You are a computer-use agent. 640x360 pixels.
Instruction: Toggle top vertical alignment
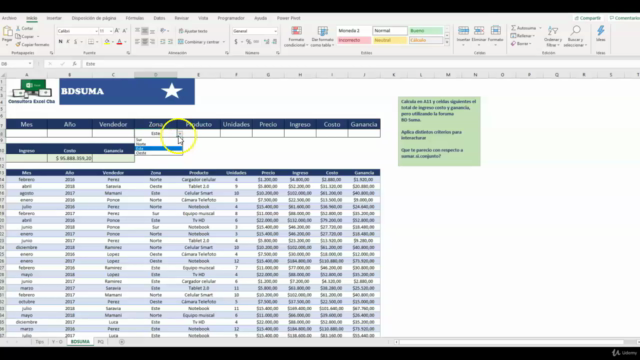(x=137, y=31)
